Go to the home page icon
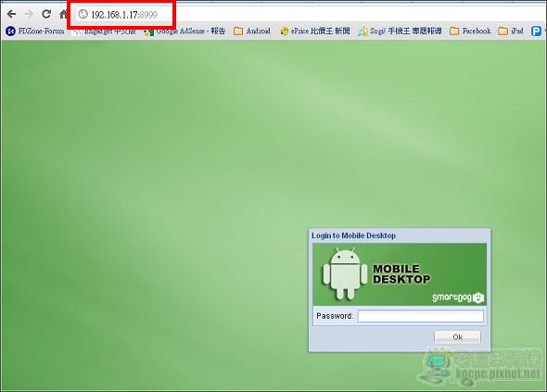The width and height of the screenshot is (547, 392). [63, 14]
